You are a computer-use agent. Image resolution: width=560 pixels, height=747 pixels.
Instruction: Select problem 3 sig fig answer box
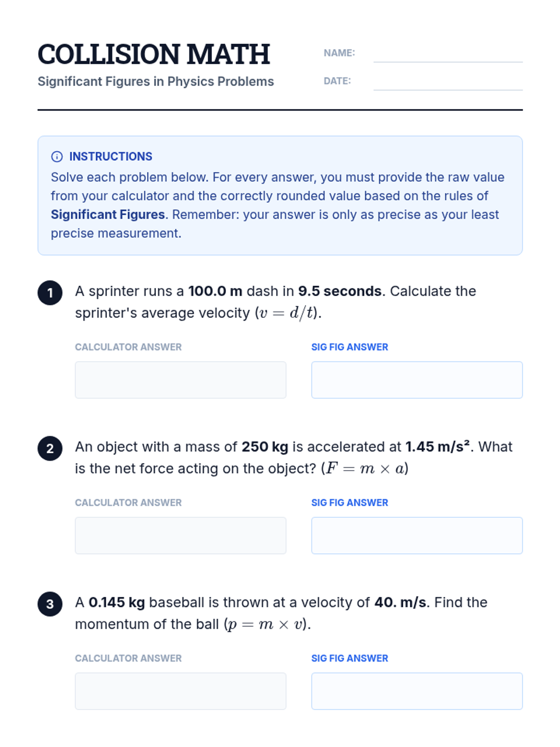click(x=417, y=691)
